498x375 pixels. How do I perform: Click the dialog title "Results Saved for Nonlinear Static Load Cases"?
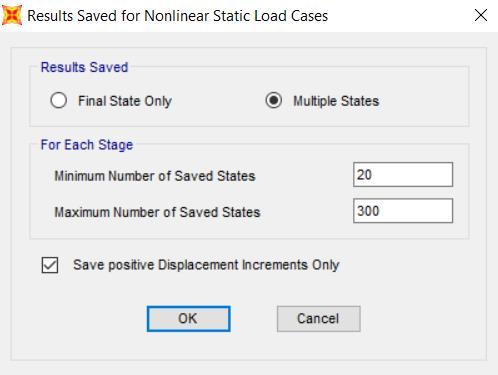coord(178,16)
